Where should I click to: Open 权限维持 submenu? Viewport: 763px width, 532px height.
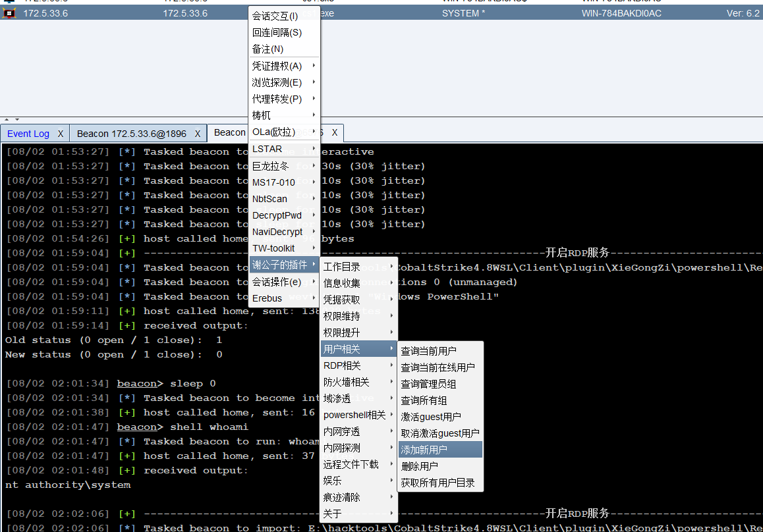coord(359,316)
